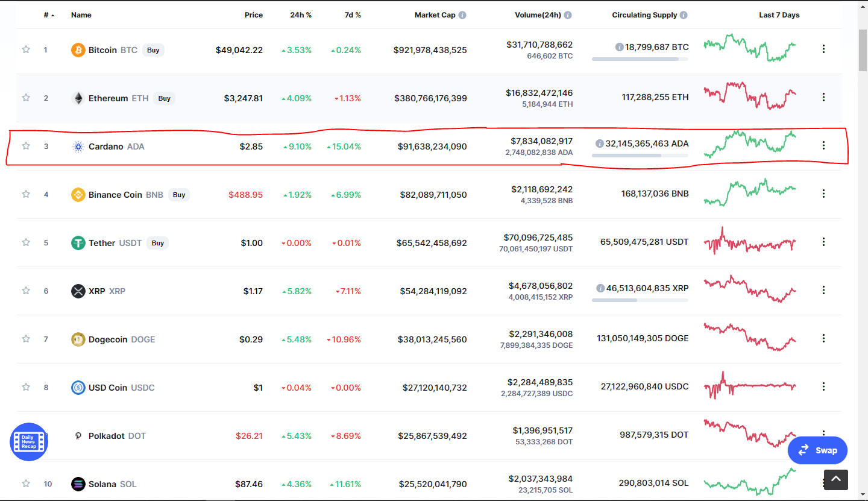Open the Daily News Recap widget
868x501 pixels.
29,442
